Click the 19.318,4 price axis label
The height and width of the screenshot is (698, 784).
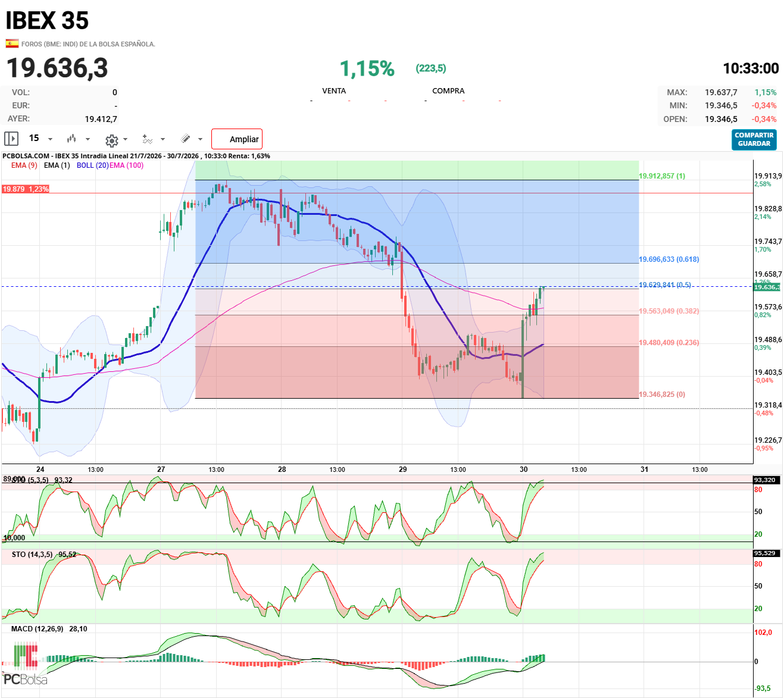(x=768, y=405)
